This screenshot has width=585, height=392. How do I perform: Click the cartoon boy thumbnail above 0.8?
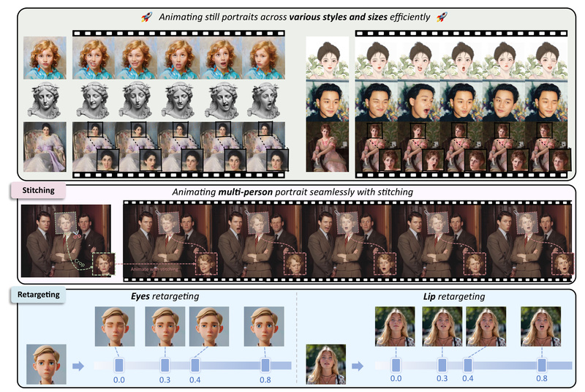264,326
